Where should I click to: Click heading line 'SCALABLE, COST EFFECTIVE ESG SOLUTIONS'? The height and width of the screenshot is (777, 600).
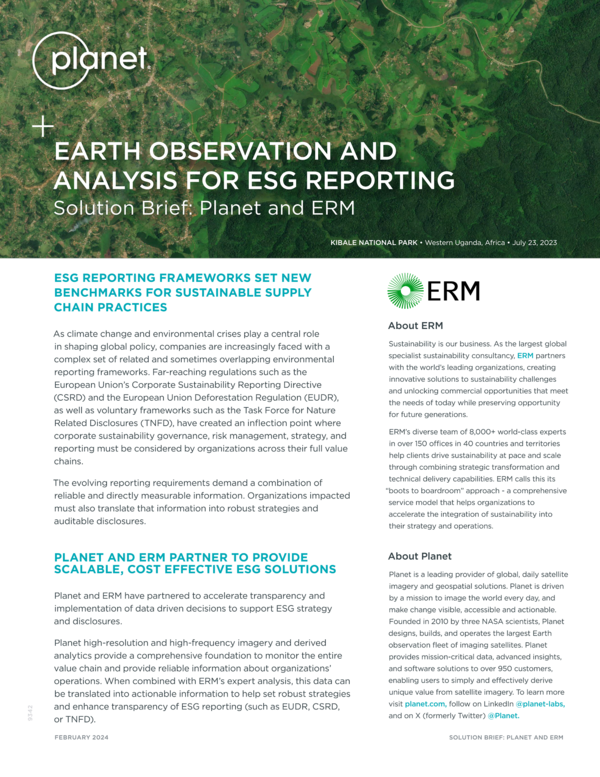tap(195, 569)
